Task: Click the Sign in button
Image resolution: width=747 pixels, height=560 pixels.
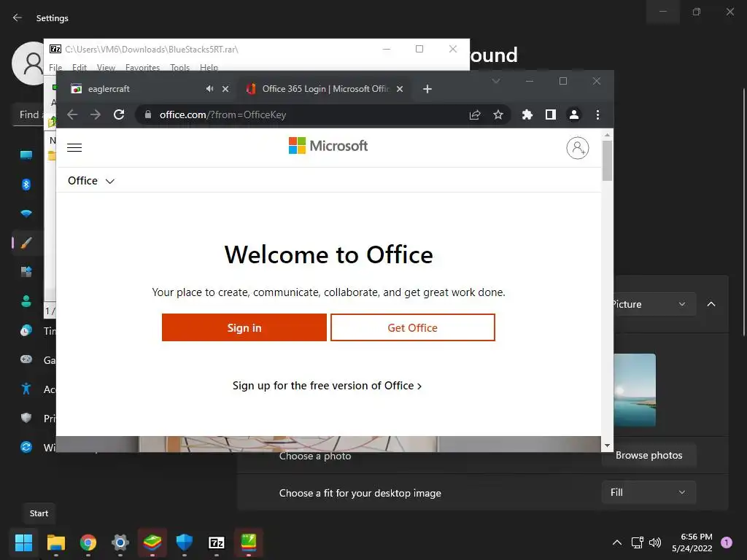Action: (244, 327)
